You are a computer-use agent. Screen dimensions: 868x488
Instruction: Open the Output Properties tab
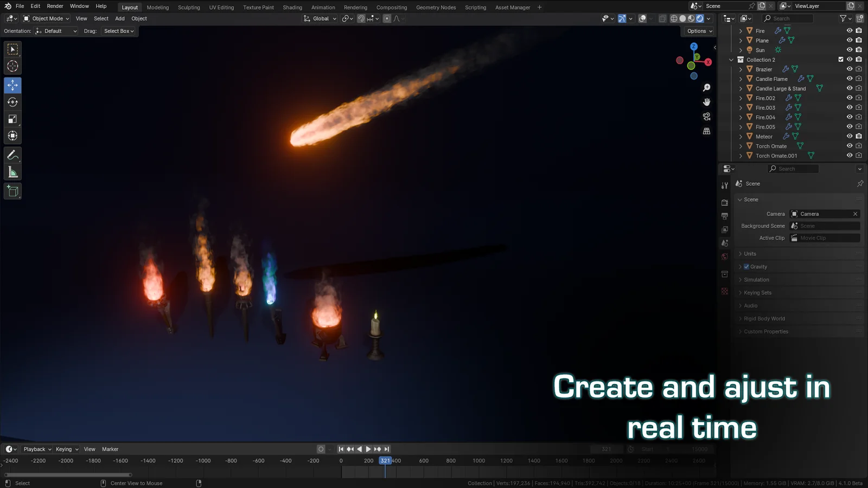point(724,215)
